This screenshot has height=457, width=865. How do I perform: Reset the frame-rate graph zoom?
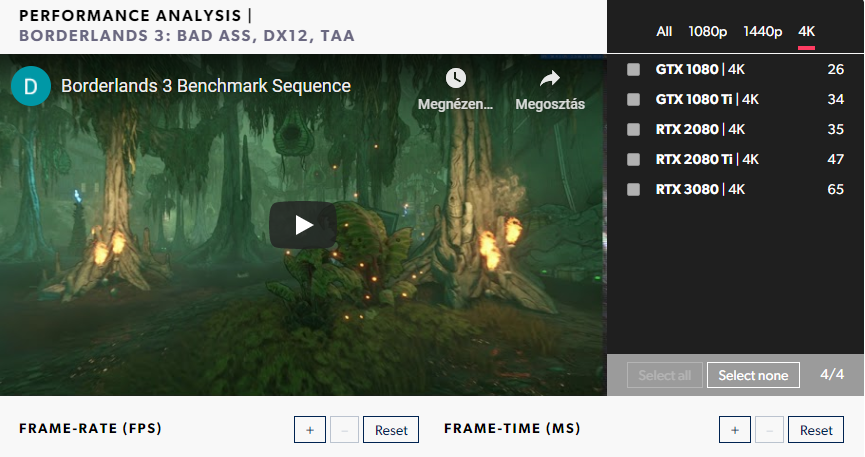[x=391, y=430]
